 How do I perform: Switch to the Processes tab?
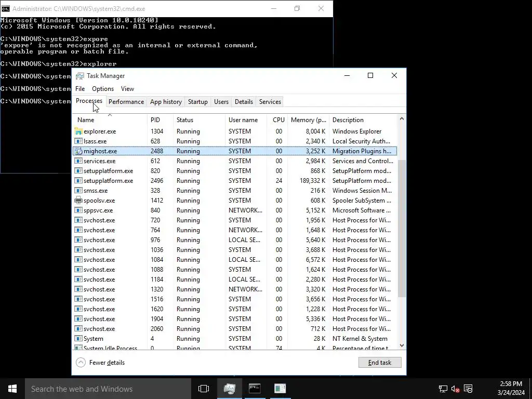89,101
